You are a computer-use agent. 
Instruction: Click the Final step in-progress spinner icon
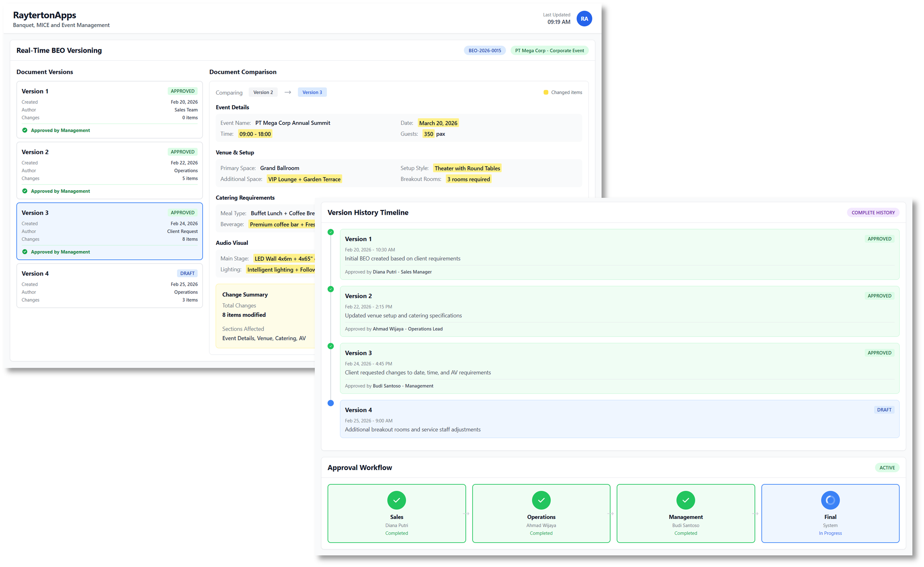(x=830, y=500)
